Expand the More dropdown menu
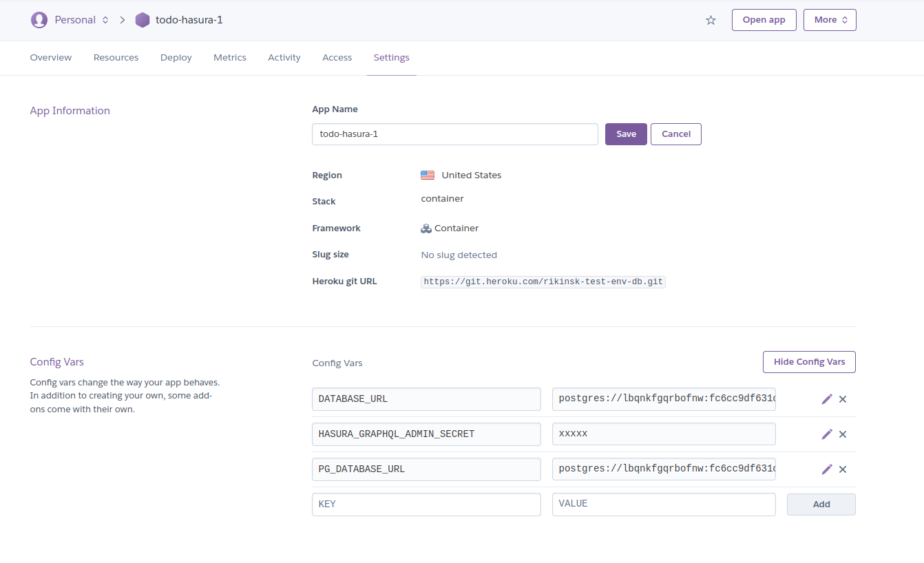924x563 pixels. tap(829, 20)
